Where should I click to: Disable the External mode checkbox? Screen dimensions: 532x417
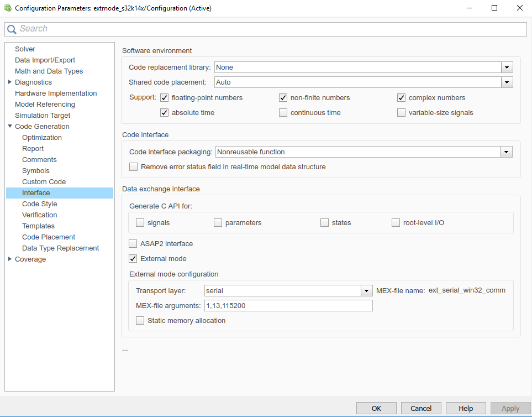[133, 259]
